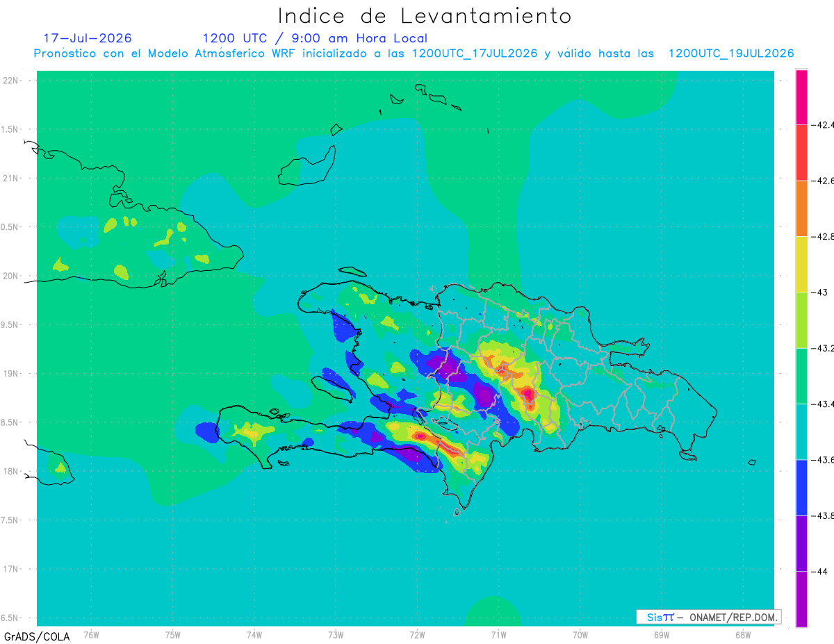Click the "-43" colorbar value
The image size is (834, 644).
click(821, 292)
